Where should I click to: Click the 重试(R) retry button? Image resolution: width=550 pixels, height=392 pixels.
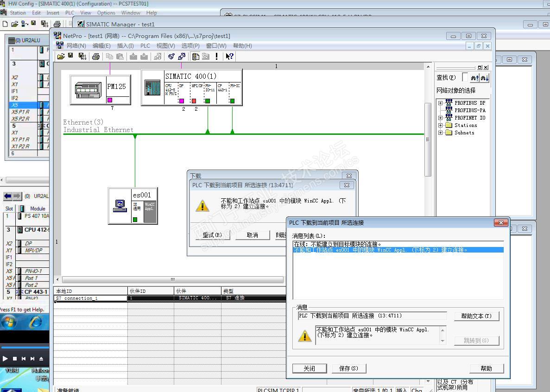tap(212, 235)
